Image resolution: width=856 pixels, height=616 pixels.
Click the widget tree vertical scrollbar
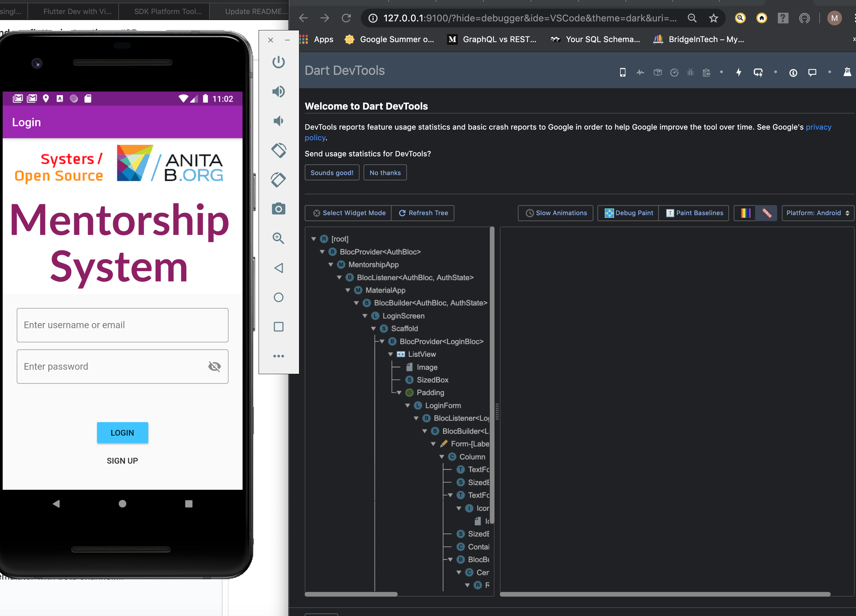point(492,375)
